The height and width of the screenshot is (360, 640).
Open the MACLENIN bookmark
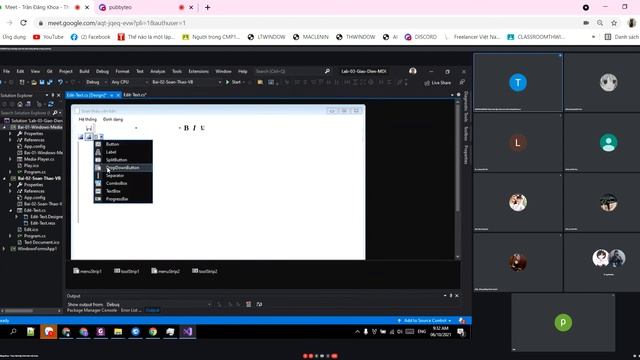[x=311, y=37]
